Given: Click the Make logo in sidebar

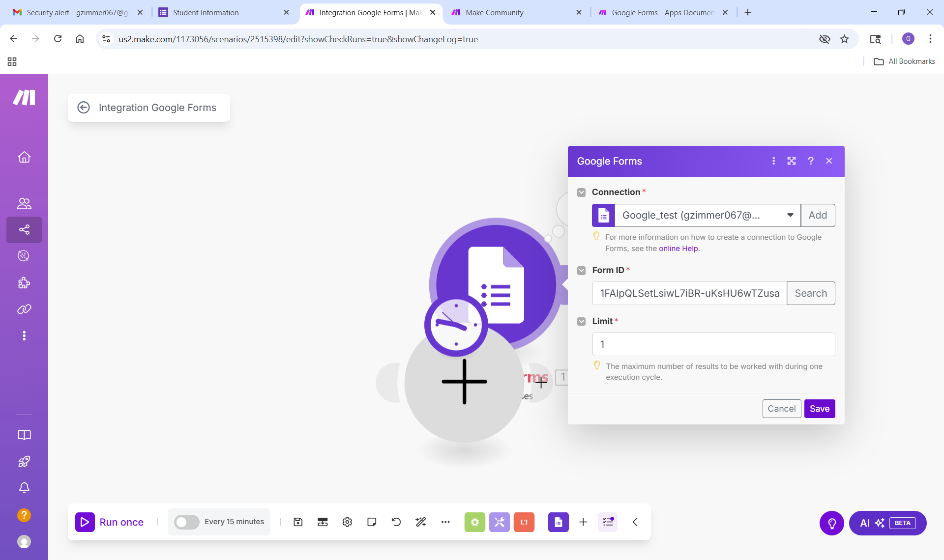Looking at the screenshot, I should (24, 97).
